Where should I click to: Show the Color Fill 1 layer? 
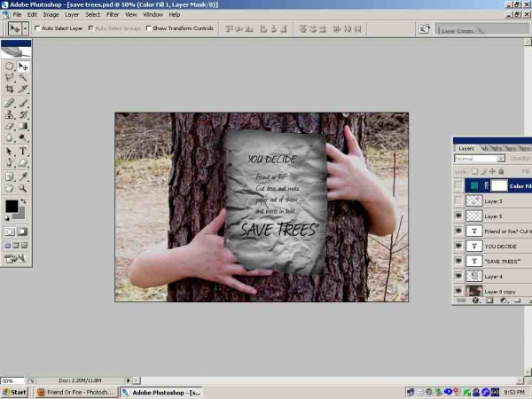coord(458,185)
